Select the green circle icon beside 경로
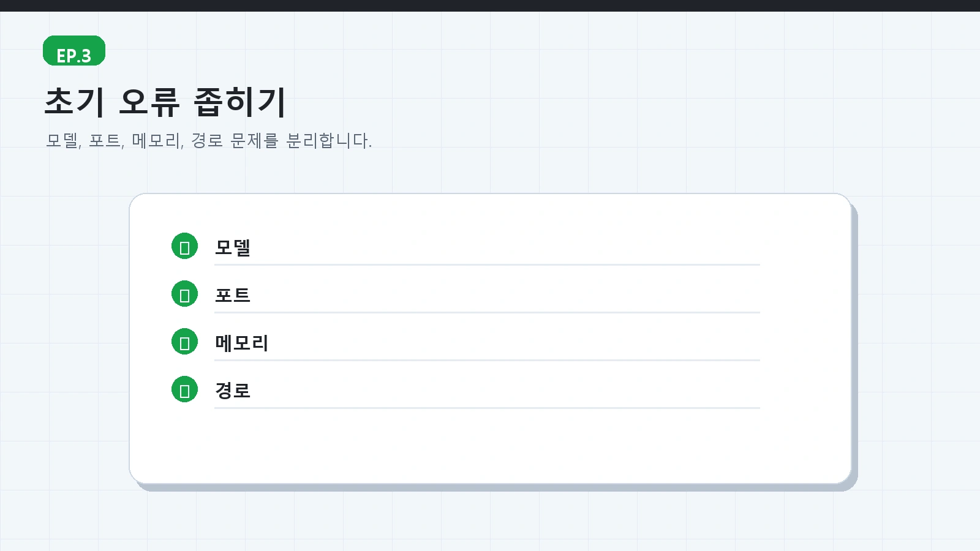The height and width of the screenshot is (551, 980). [x=184, y=389]
